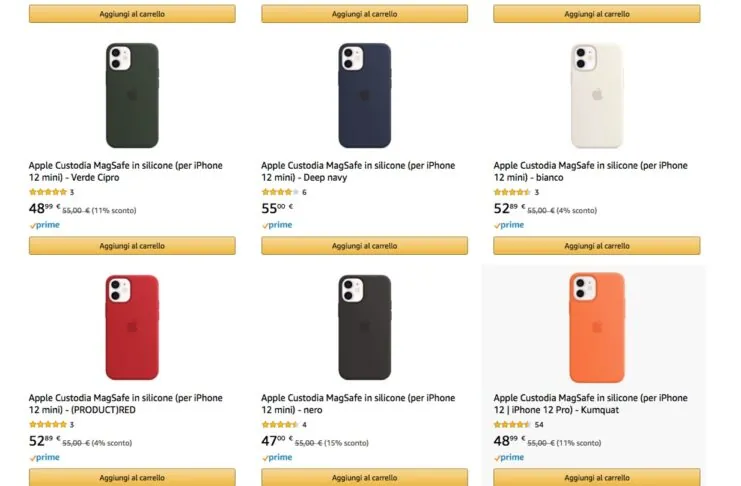Image resolution: width=741 pixels, height=486 pixels.
Task: Add Deep navy case to cart
Action: 364,246
